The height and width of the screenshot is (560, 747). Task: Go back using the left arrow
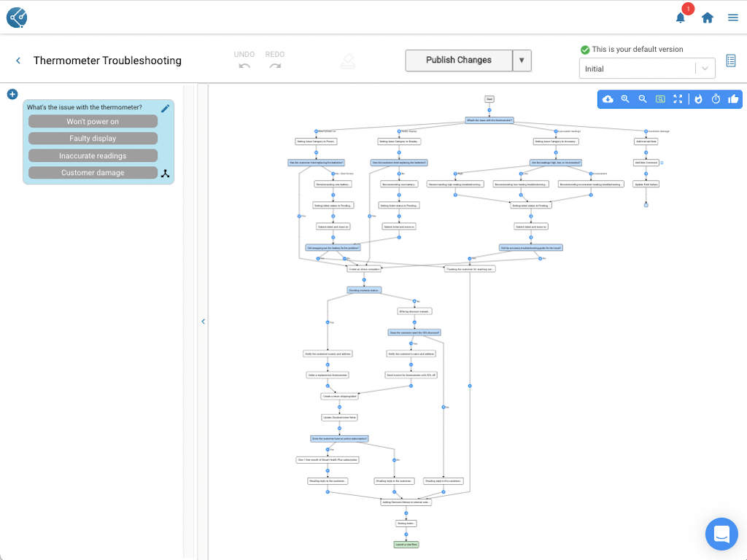point(18,61)
